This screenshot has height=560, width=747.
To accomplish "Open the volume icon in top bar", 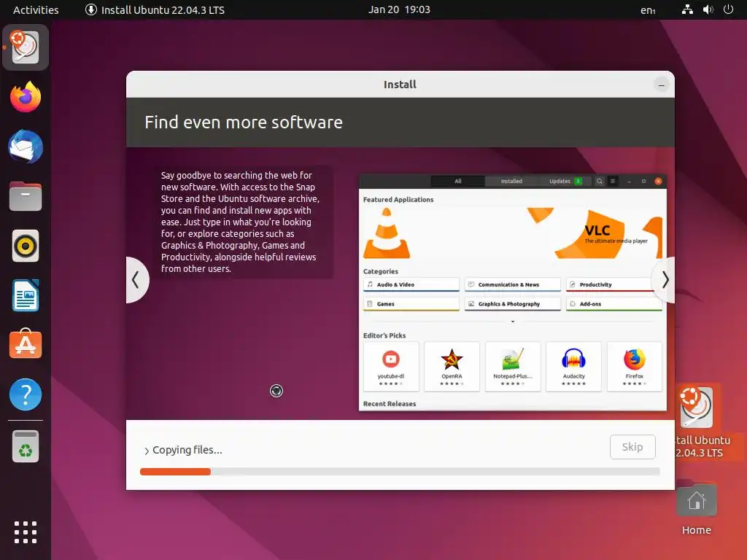I will (x=708, y=9).
